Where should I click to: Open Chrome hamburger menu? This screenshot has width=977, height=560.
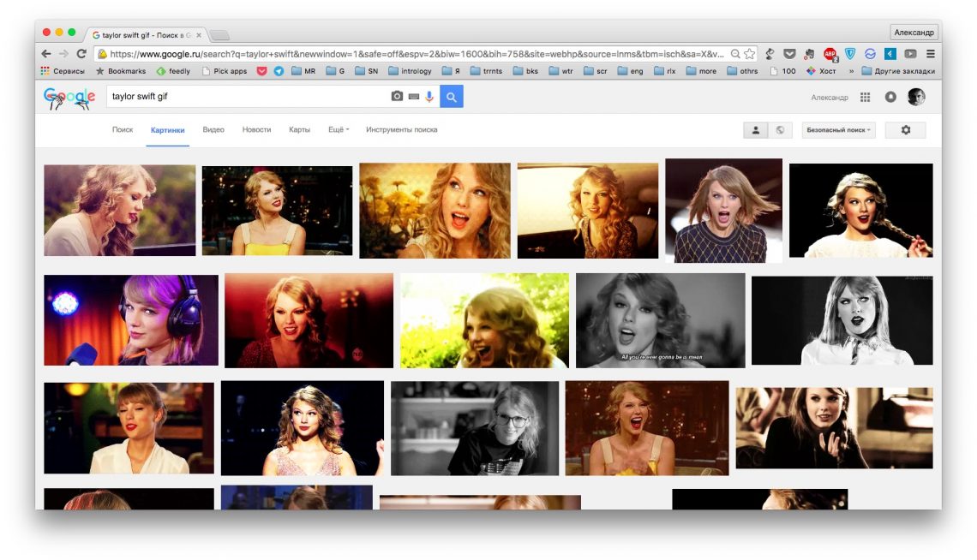click(931, 53)
